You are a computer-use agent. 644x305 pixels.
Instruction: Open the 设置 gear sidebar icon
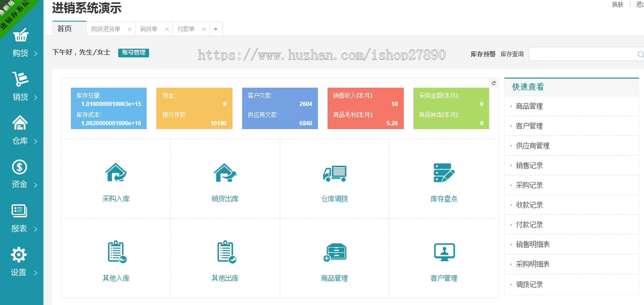[19, 255]
